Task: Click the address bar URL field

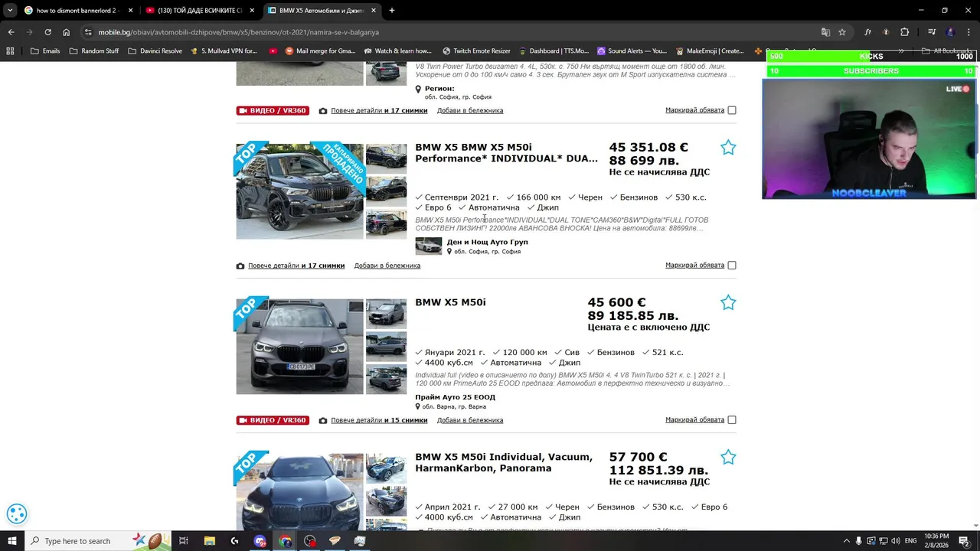Action: coord(452,32)
